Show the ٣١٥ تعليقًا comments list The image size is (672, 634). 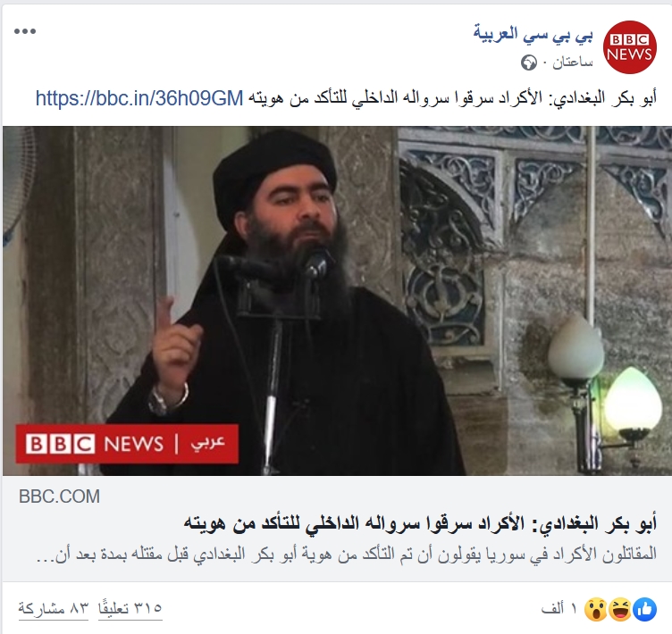coord(130,608)
